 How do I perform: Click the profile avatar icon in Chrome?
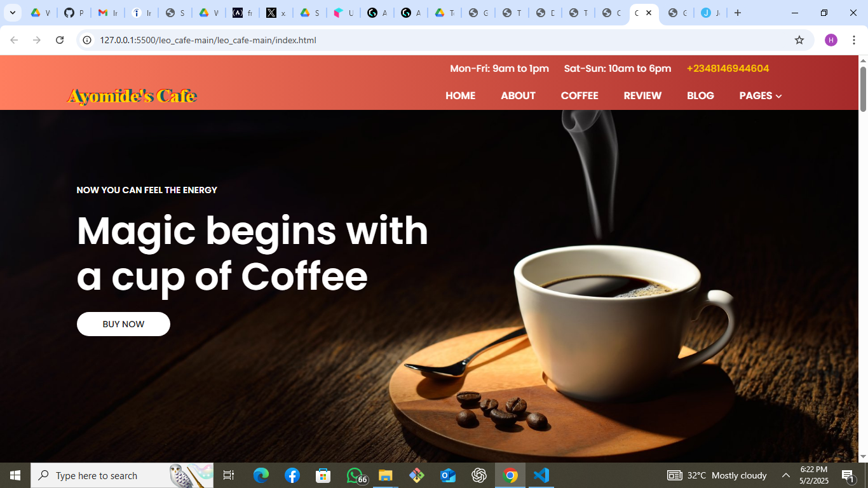point(831,40)
